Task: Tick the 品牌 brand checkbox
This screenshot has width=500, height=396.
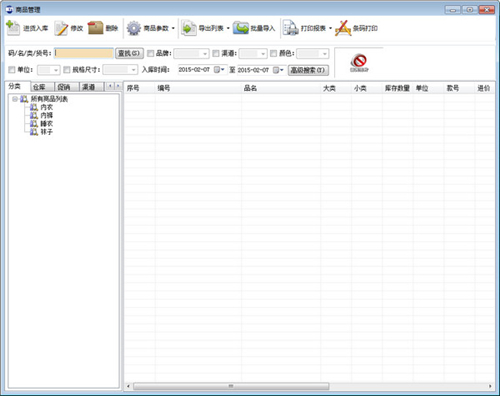Action: (151, 53)
